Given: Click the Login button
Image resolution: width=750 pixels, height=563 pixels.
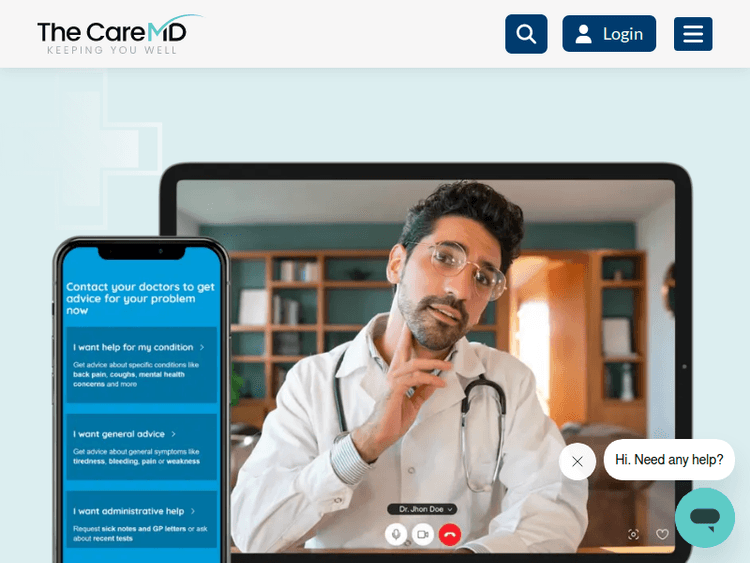Looking at the screenshot, I should 609,33.
